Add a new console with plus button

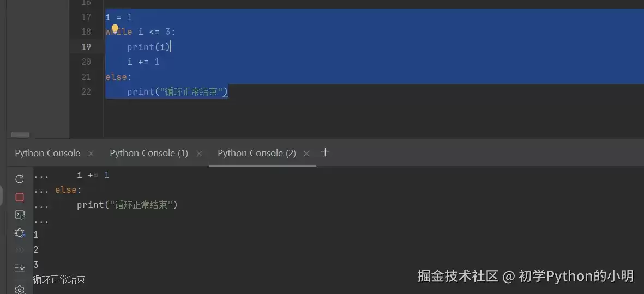(x=325, y=152)
